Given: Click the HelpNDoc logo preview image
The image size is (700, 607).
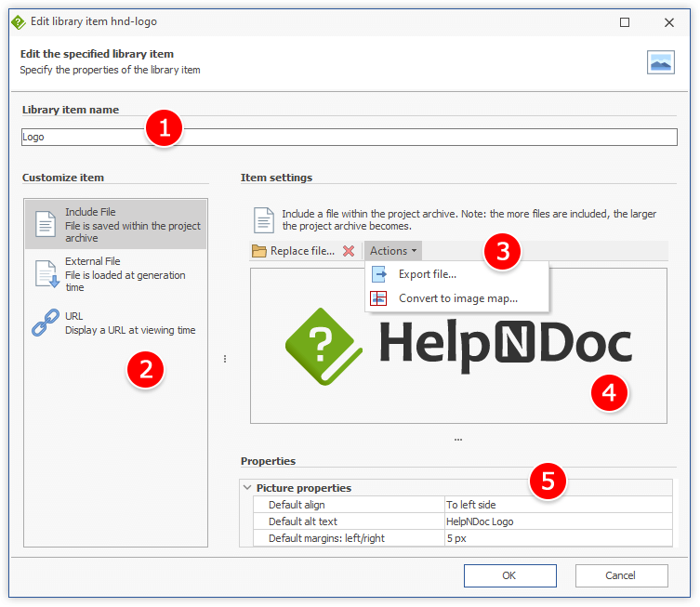Looking at the screenshot, I should pyautogui.click(x=458, y=347).
